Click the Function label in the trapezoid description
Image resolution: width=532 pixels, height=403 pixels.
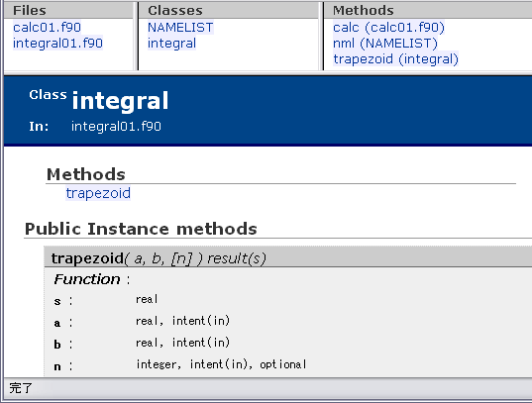87,279
